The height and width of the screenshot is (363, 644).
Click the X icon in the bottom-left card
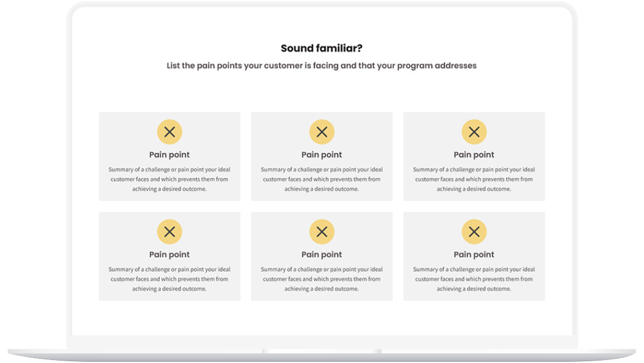point(169,232)
